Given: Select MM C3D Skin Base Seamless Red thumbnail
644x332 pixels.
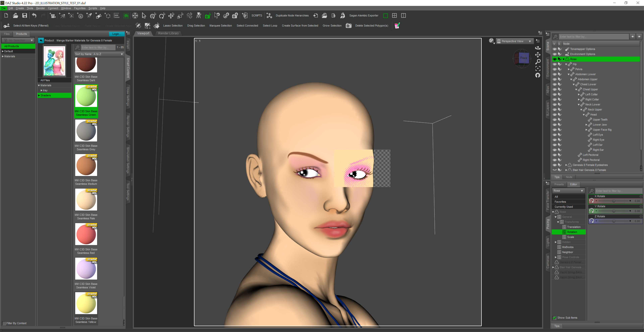Looking at the screenshot, I should 86,234.
